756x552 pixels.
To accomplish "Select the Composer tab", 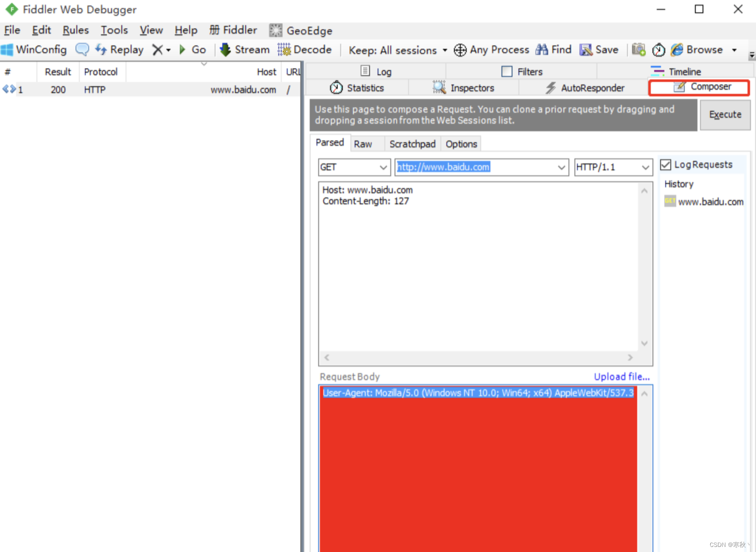I will 699,87.
